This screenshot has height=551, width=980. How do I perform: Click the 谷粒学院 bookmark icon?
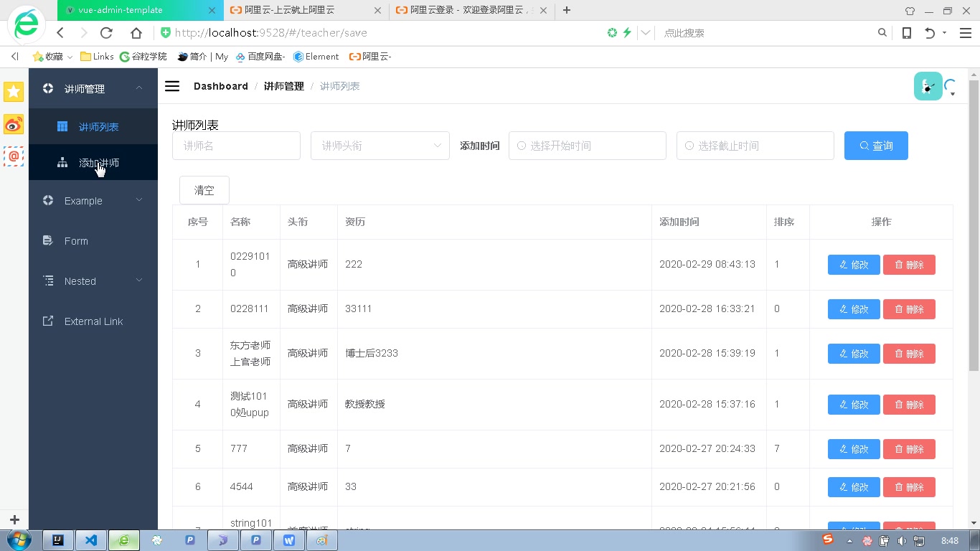pos(123,57)
